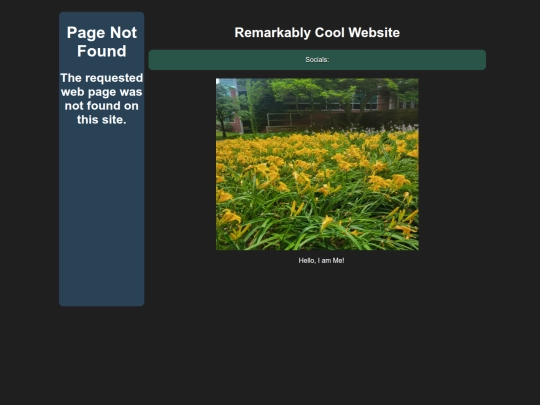Click the "Remarkably Cool Website" heading

[x=317, y=33]
